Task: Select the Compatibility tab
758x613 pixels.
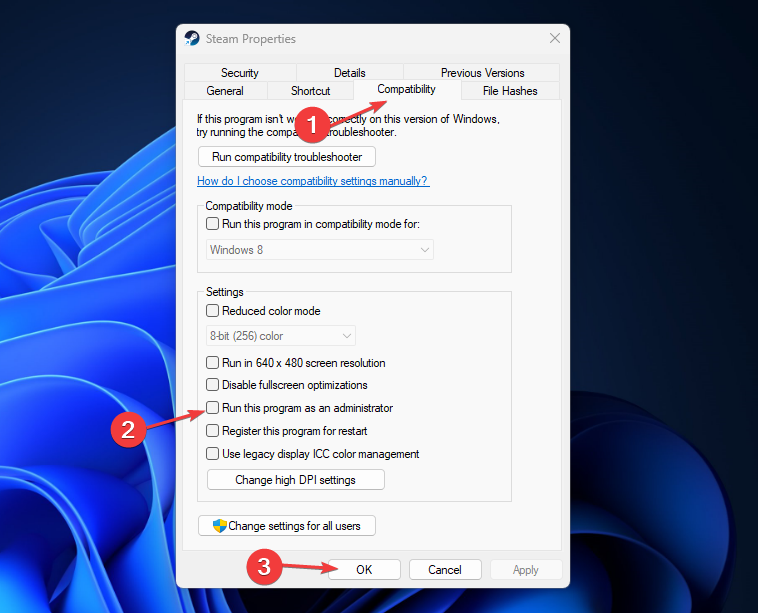Action: click(x=407, y=89)
